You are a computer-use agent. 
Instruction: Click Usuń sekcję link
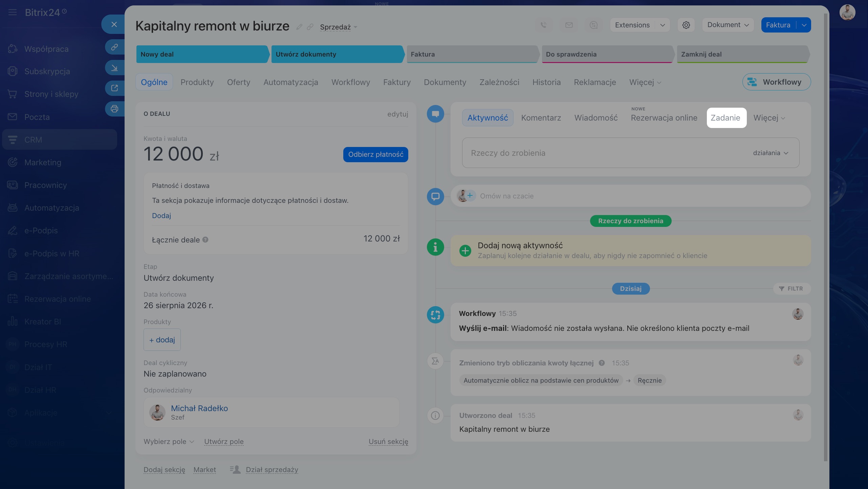click(388, 442)
